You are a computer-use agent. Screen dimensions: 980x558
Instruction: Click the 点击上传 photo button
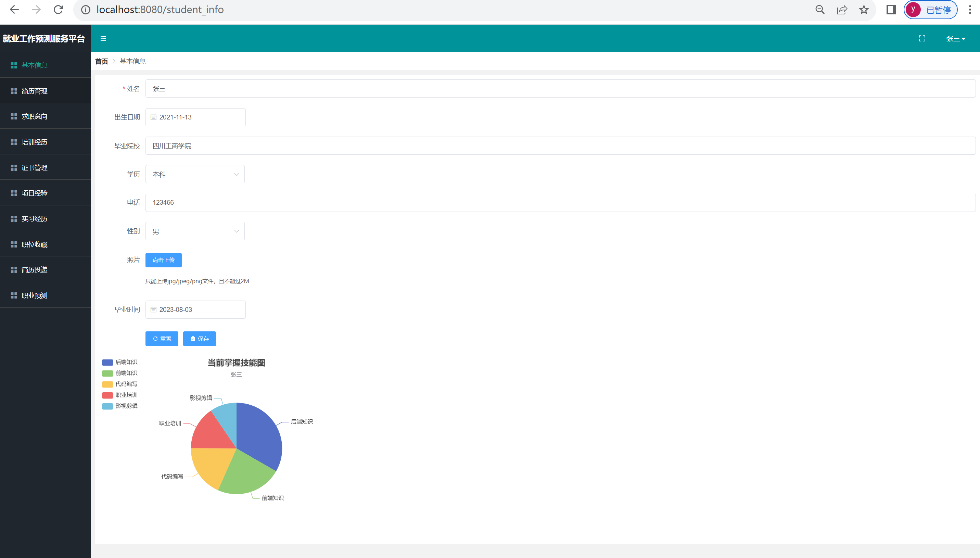tap(163, 260)
